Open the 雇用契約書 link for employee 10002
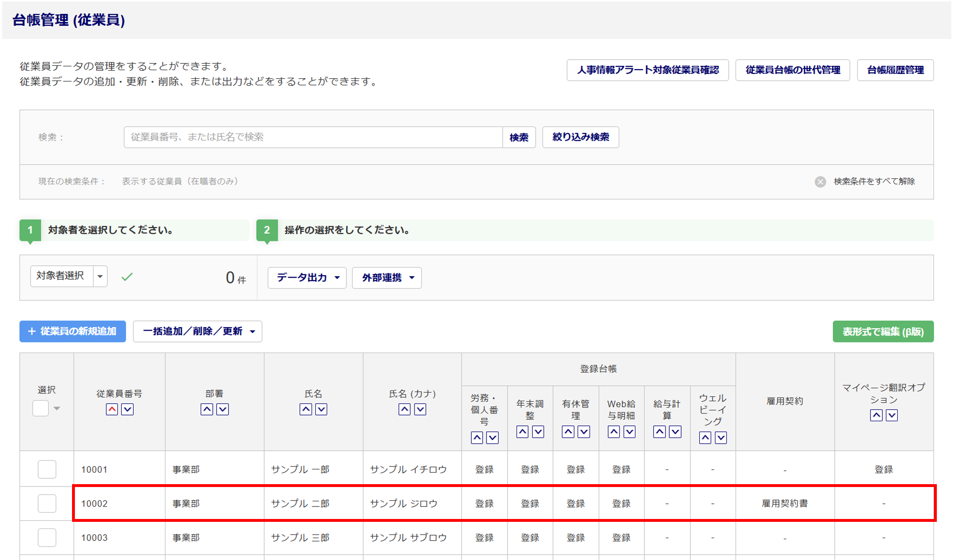Screen dimensions: 954x560 coord(785,503)
